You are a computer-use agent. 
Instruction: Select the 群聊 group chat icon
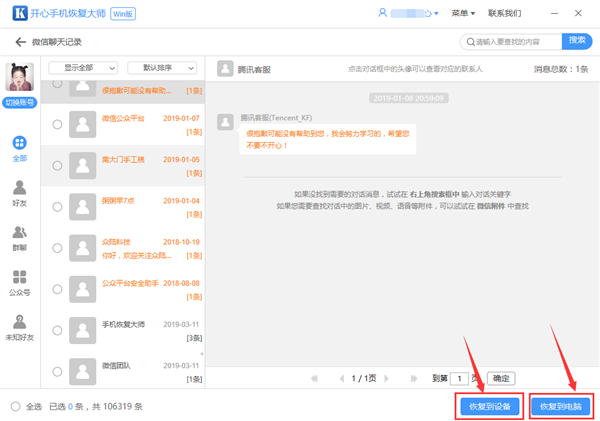coord(20,232)
